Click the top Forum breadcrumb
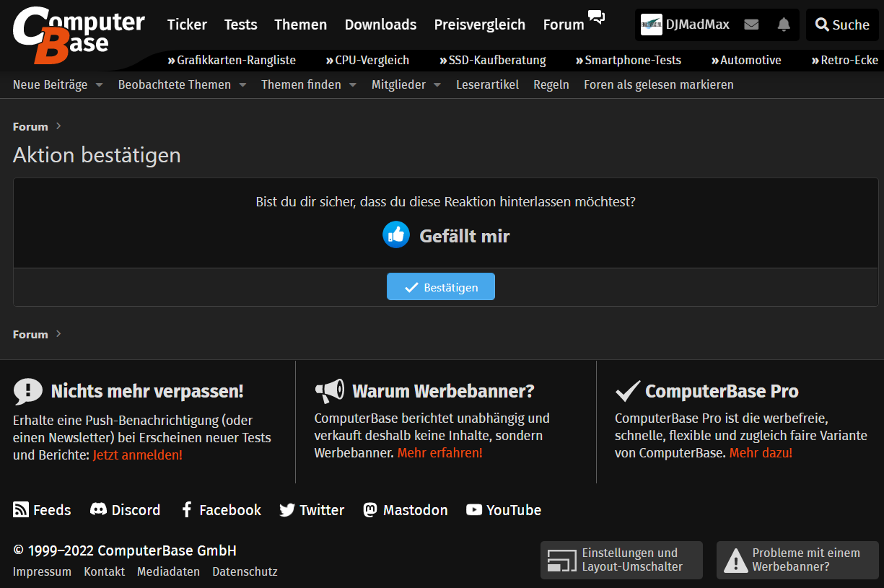This screenshot has height=588, width=884. pos(30,126)
